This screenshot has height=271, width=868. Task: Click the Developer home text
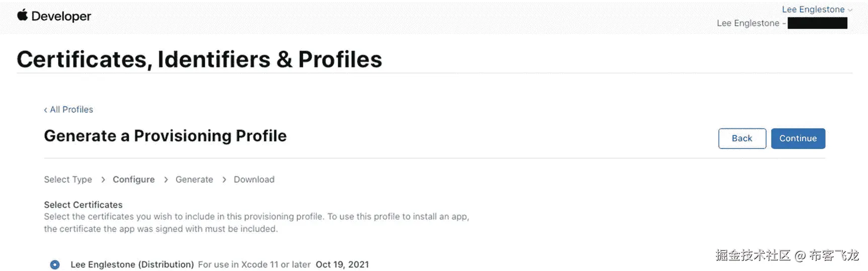(x=61, y=16)
